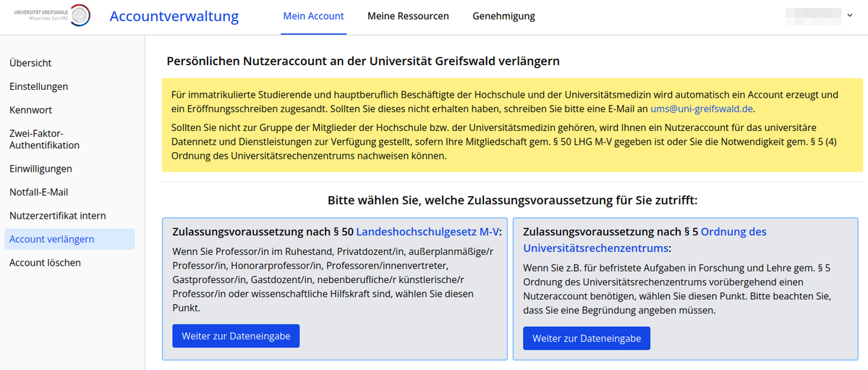Image resolution: width=868 pixels, height=370 pixels.
Task: Click the Accountverwaltung title
Action: click(174, 16)
